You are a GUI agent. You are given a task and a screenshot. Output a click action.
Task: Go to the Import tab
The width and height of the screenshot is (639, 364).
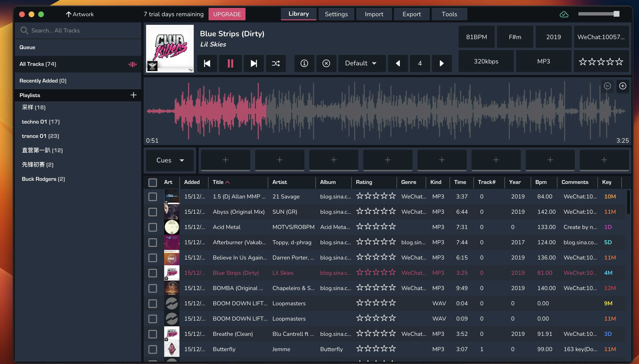[x=374, y=14]
